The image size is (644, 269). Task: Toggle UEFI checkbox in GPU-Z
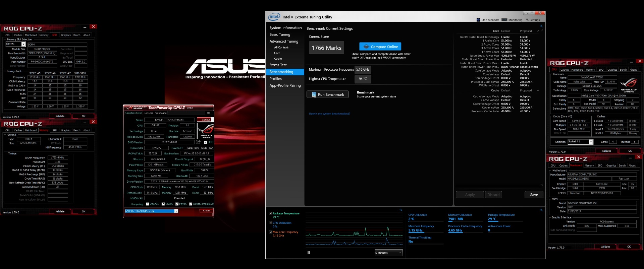click(x=205, y=142)
